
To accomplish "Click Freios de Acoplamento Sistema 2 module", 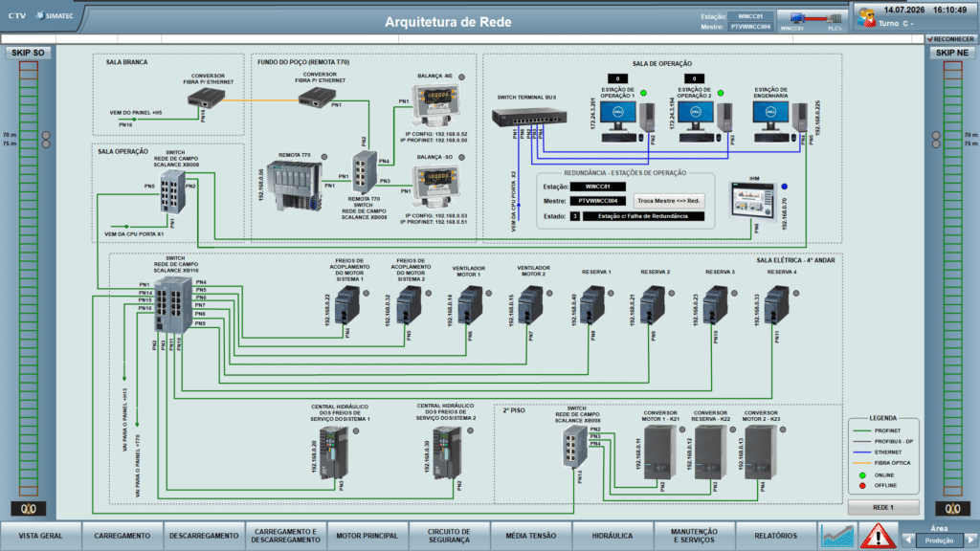I will (409, 305).
